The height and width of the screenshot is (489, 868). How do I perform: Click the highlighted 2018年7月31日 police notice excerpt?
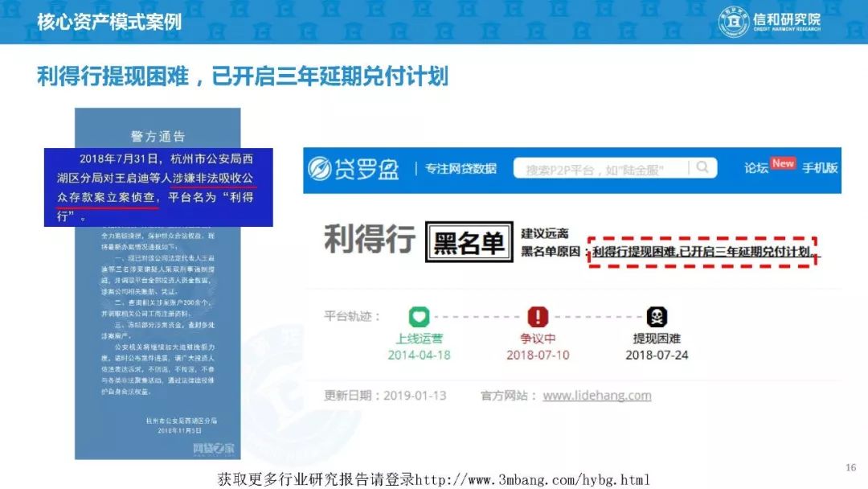coord(158,187)
